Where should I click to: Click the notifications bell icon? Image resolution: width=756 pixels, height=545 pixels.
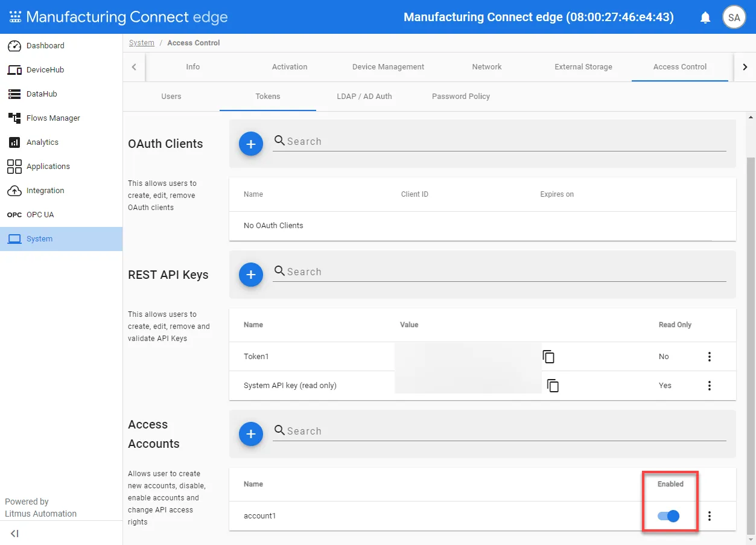click(705, 18)
